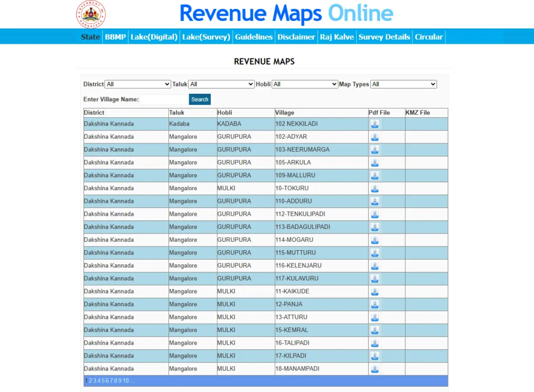The width and height of the screenshot is (534, 392).
Task: Select the 117-KULAVURU village cell
Action: point(321,278)
